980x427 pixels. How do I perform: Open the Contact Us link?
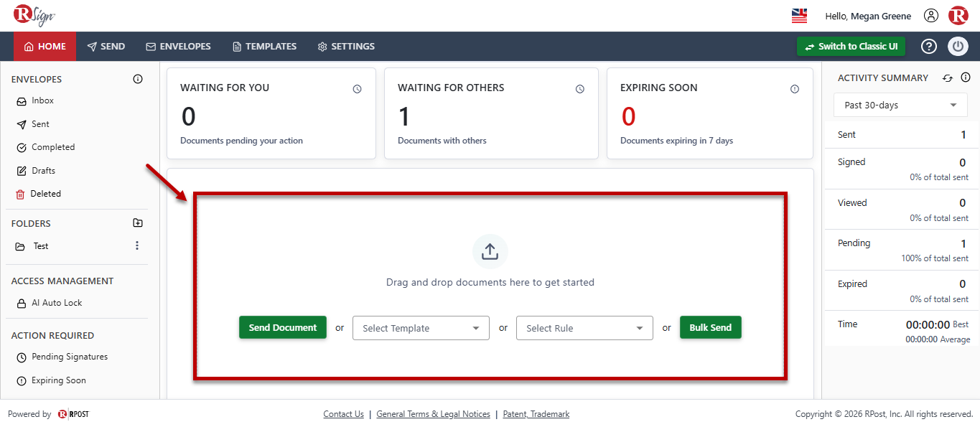click(343, 414)
